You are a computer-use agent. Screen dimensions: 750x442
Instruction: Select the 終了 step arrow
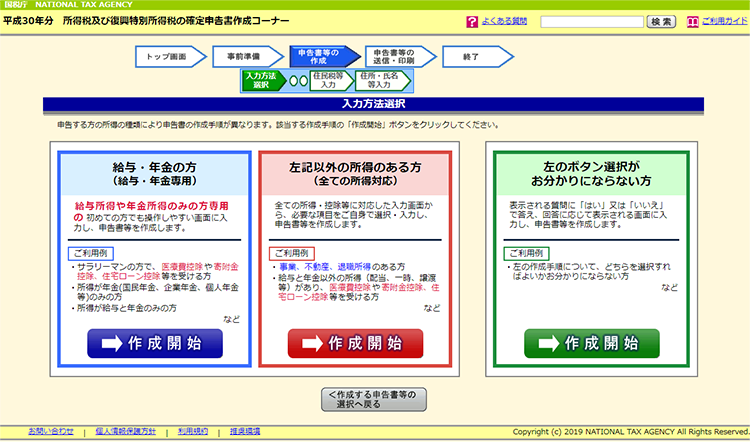478,56
